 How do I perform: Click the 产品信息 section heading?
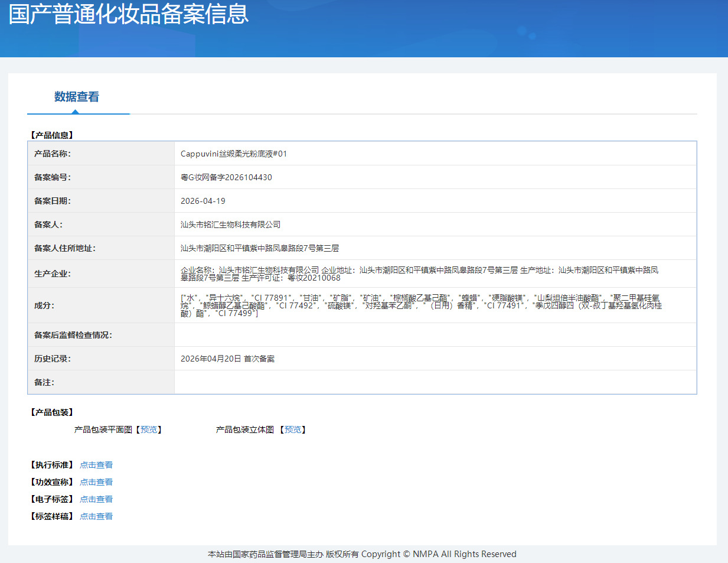click(x=52, y=135)
